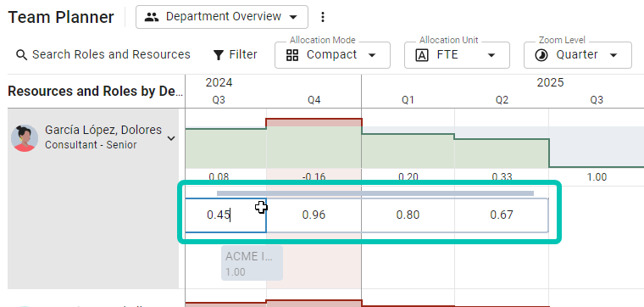The image size is (644, 307).
Task: Click the Department Overview people icon
Action: click(x=152, y=17)
